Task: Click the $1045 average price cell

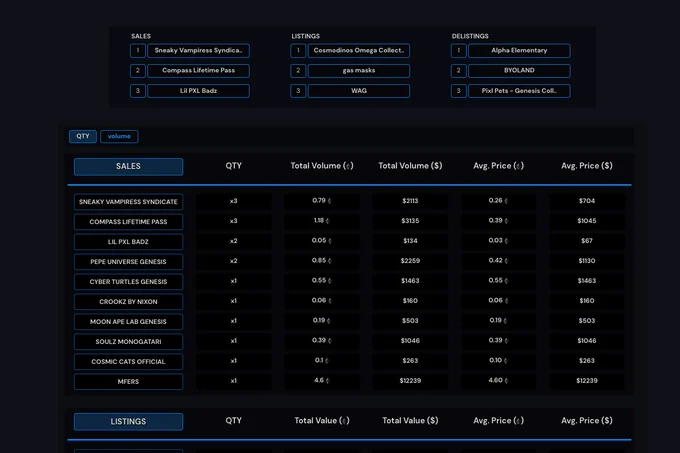Action: coord(587,221)
